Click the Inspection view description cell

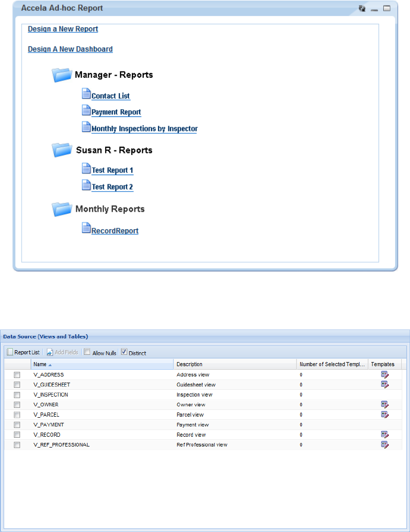(x=195, y=395)
